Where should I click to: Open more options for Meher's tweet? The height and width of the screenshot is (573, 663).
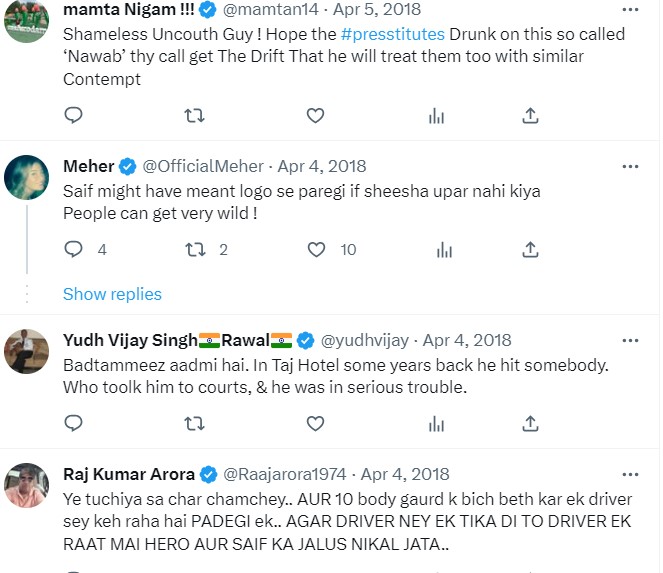click(630, 166)
